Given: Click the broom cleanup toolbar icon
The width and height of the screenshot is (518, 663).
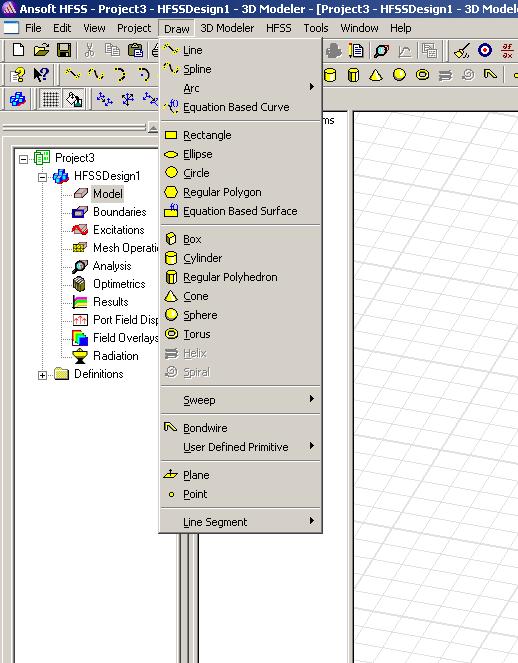Looking at the screenshot, I should pyautogui.click(x=462, y=51).
